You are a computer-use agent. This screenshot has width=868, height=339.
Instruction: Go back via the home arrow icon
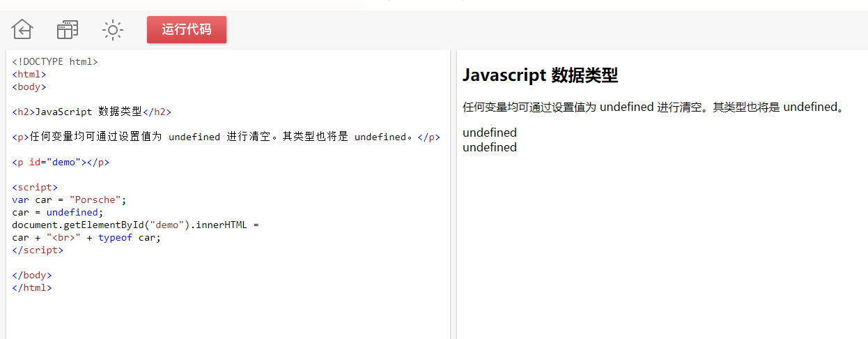pos(22,29)
